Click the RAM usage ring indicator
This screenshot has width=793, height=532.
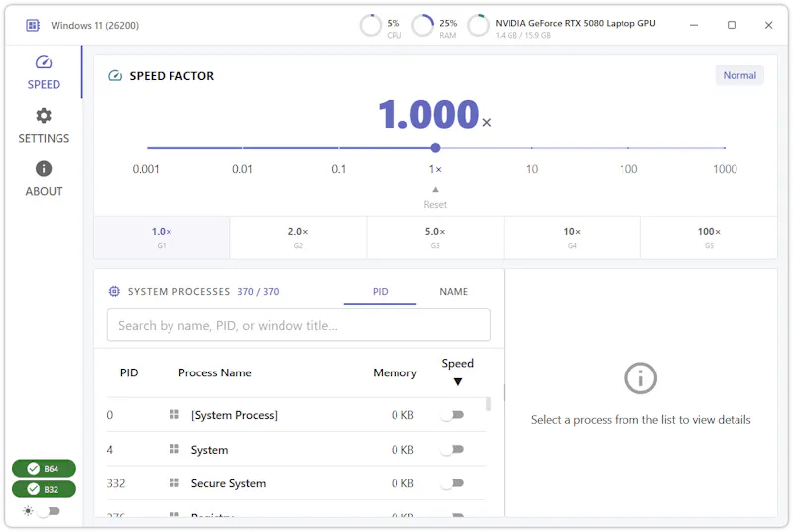click(x=423, y=25)
